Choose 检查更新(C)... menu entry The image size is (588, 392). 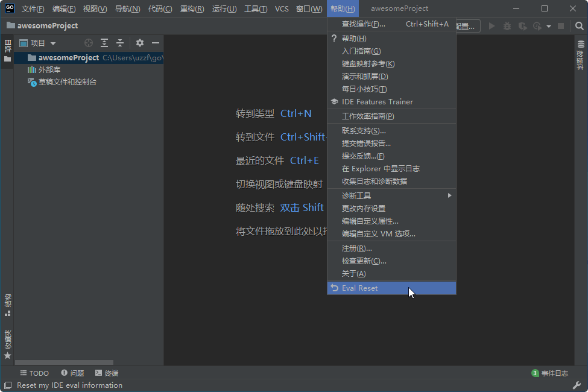tap(391, 261)
